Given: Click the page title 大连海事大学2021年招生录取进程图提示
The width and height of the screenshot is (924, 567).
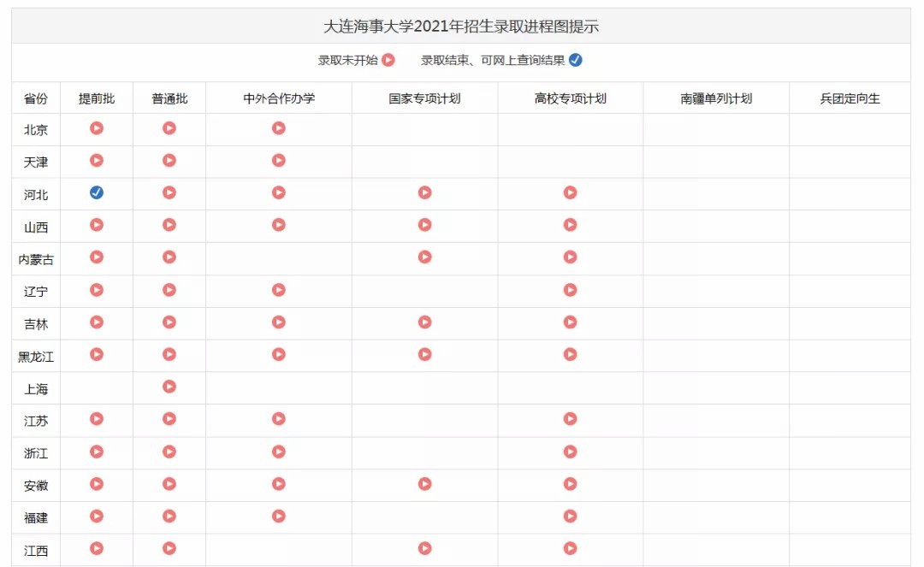Looking at the screenshot, I should tap(462, 26).
